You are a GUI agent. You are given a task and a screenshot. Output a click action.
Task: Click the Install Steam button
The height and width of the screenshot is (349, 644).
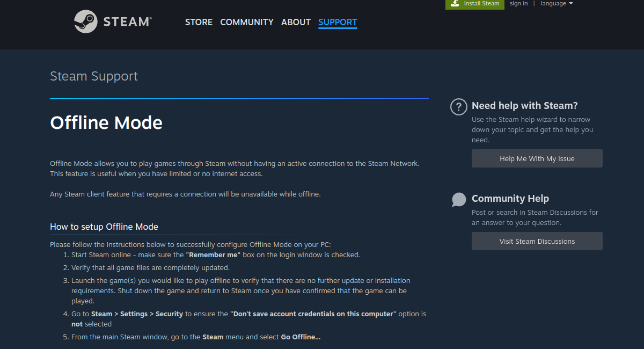475,4
